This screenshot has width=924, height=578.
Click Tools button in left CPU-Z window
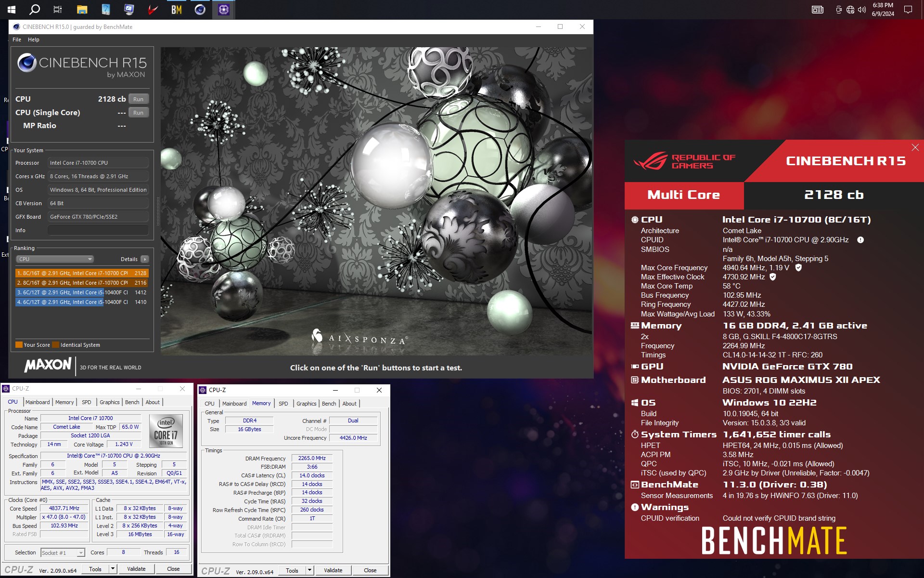[x=95, y=569]
